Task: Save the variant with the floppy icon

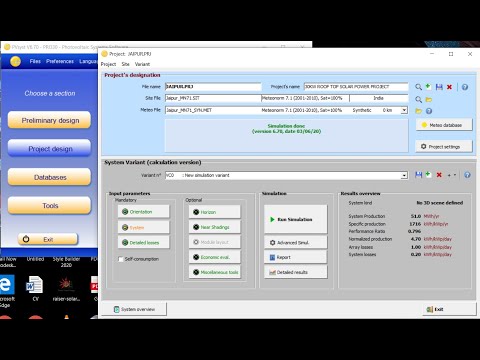Action: point(418,175)
